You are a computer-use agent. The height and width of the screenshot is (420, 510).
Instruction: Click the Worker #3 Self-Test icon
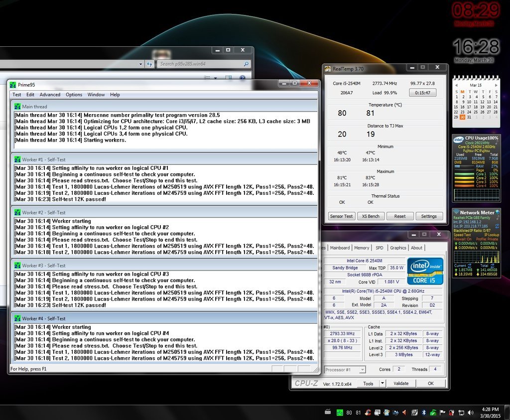17,266
